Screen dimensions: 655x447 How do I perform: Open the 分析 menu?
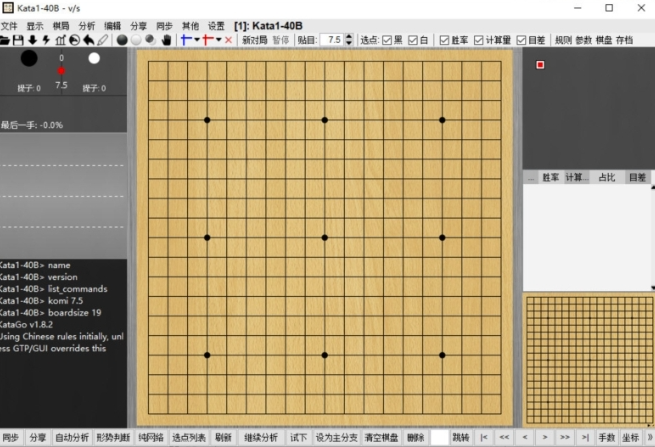point(87,25)
